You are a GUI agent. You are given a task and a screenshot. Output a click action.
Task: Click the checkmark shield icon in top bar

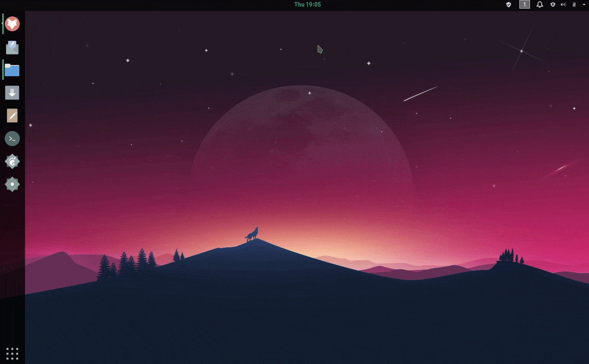pyautogui.click(x=509, y=5)
